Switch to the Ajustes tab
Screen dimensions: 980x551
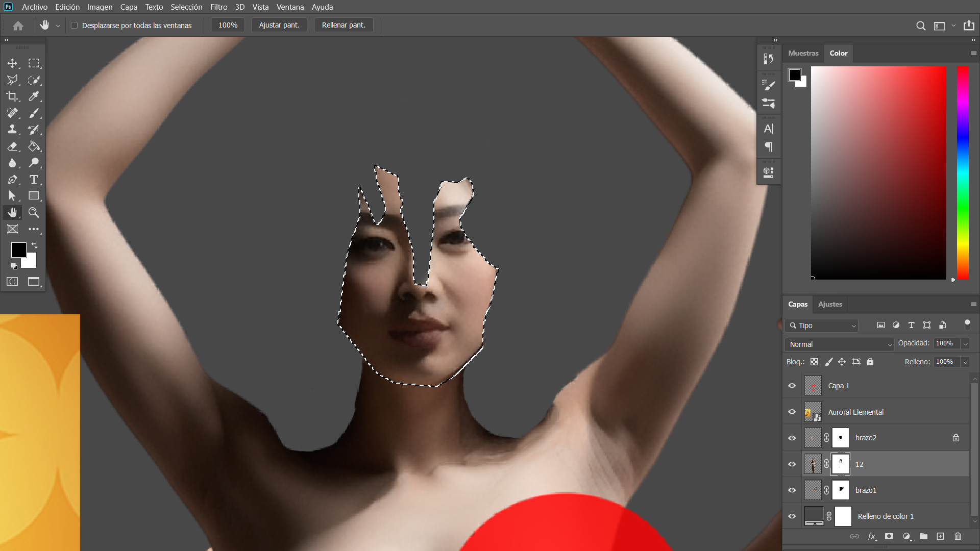[830, 304]
